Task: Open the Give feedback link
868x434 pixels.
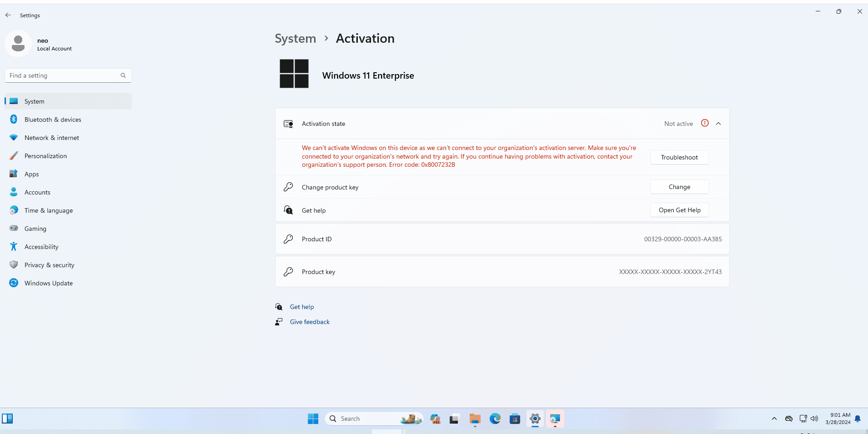Action: [x=310, y=322]
